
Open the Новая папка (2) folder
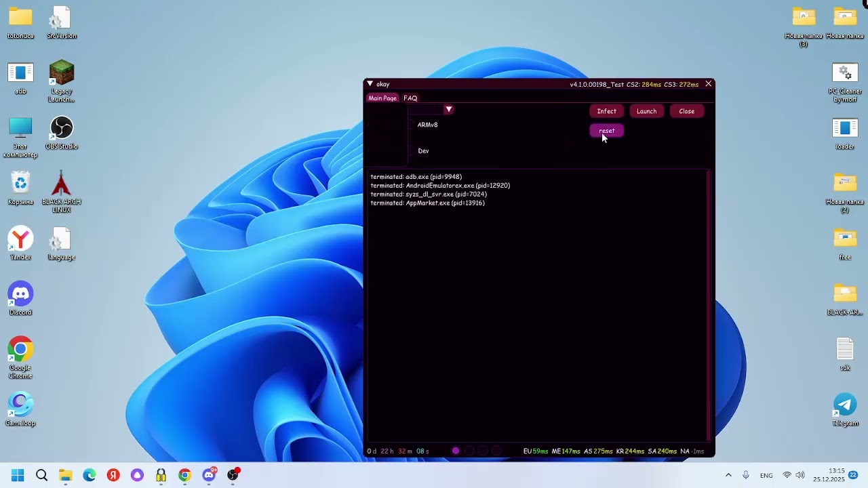tap(845, 193)
